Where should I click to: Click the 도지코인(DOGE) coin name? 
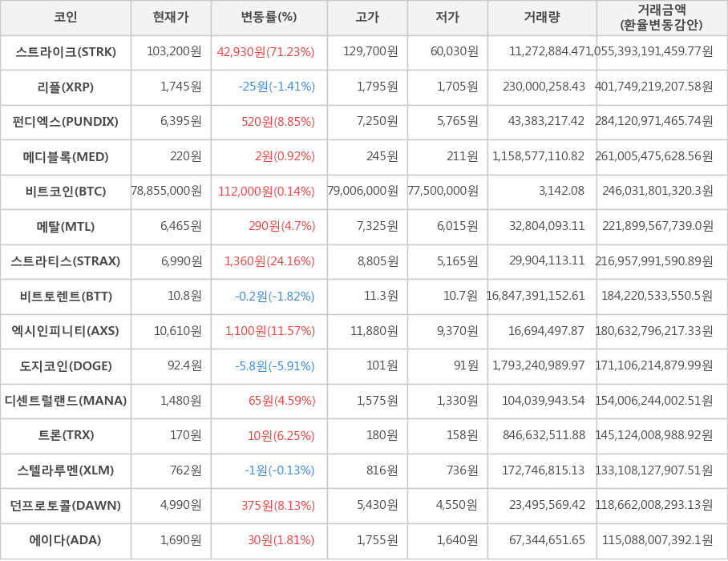coord(66,366)
